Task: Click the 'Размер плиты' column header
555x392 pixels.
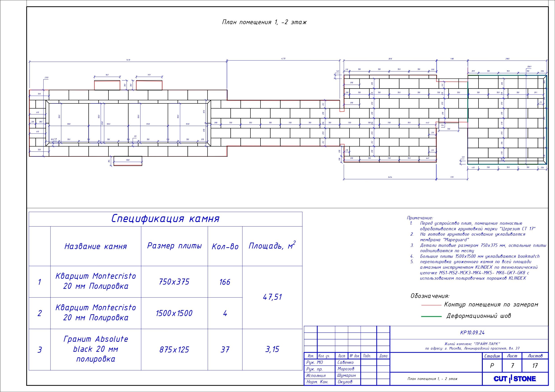Action: coord(174,246)
